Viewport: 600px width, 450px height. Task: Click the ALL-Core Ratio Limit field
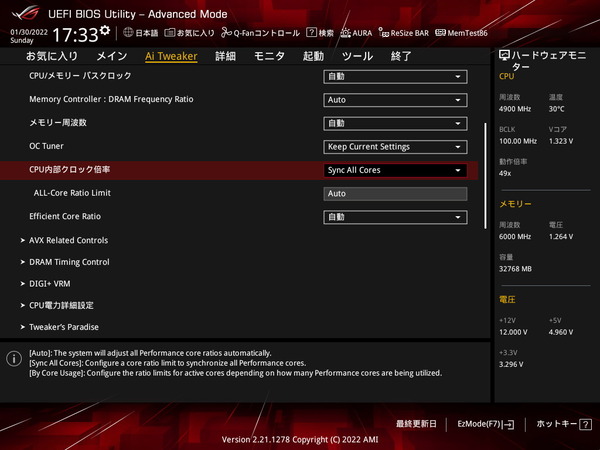point(395,194)
